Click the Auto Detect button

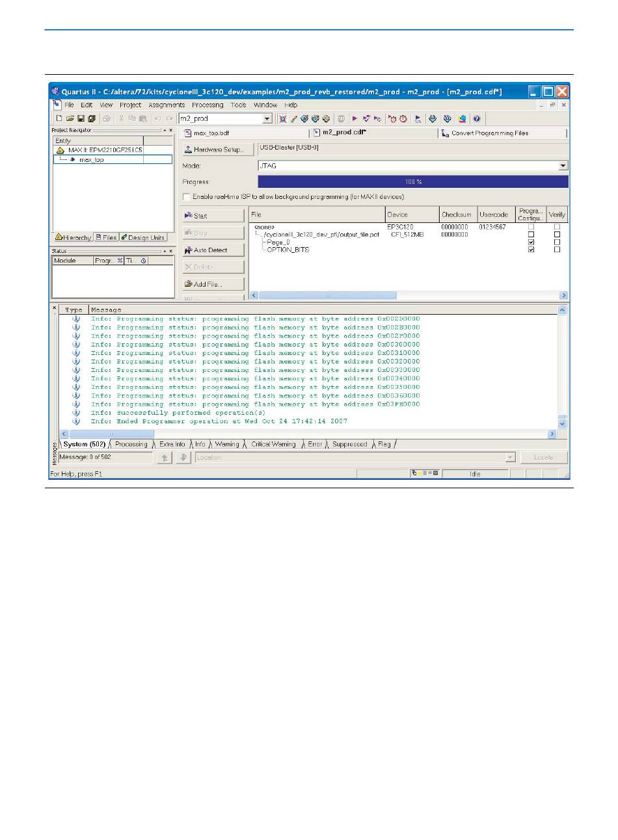(213, 250)
